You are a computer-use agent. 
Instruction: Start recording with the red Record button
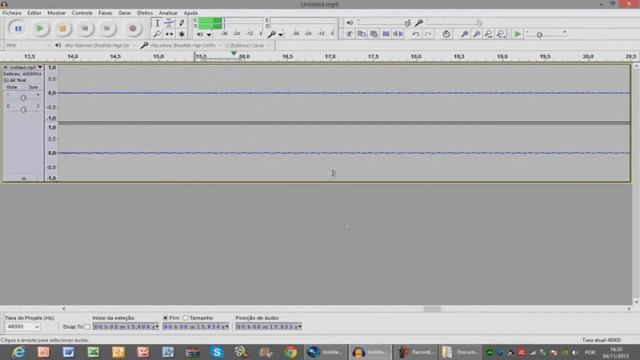point(133,29)
